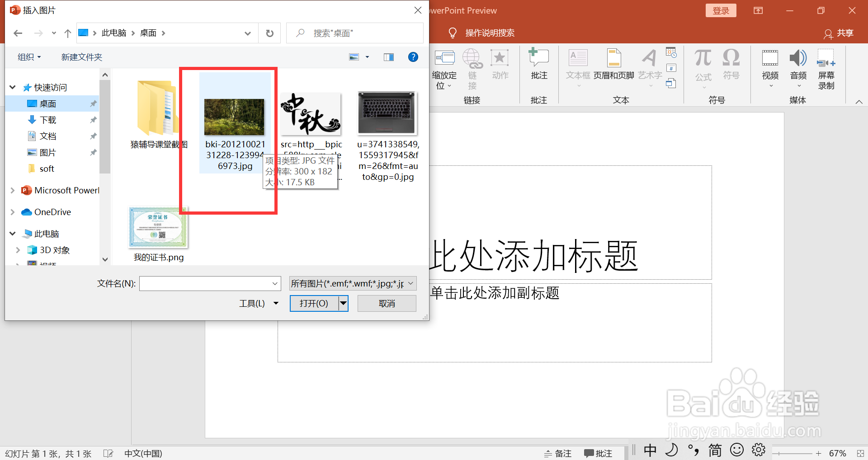Insert slide number icon

click(671, 68)
